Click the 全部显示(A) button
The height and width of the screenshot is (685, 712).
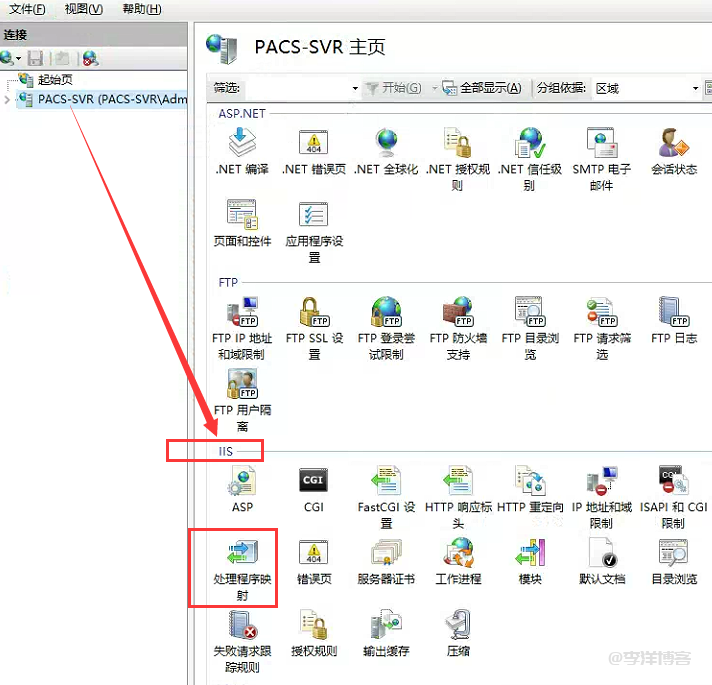click(x=482, y=88)
